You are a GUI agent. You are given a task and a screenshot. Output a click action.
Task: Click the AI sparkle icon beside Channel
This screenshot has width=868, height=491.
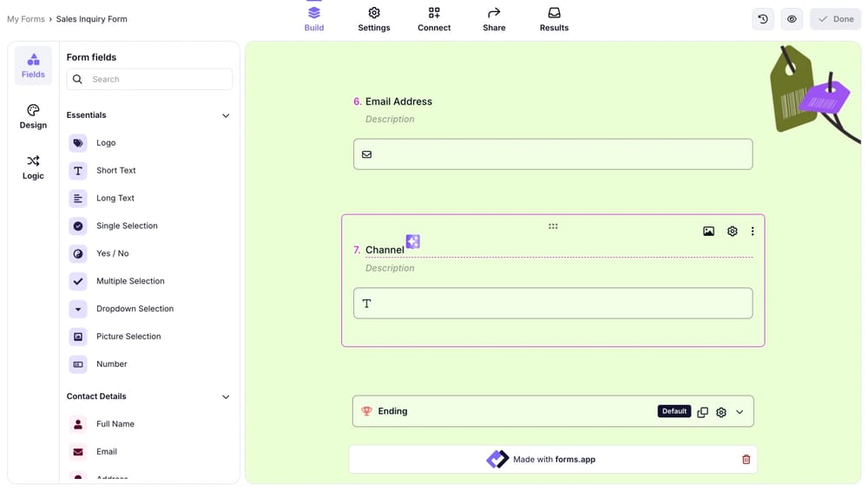pyautogui.click(x=413, y=242)
